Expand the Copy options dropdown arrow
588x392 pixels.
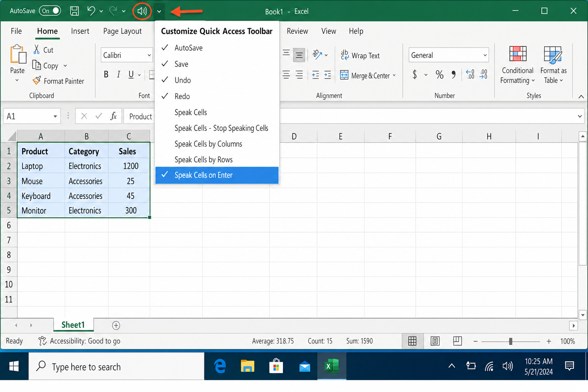pos(65,66)
